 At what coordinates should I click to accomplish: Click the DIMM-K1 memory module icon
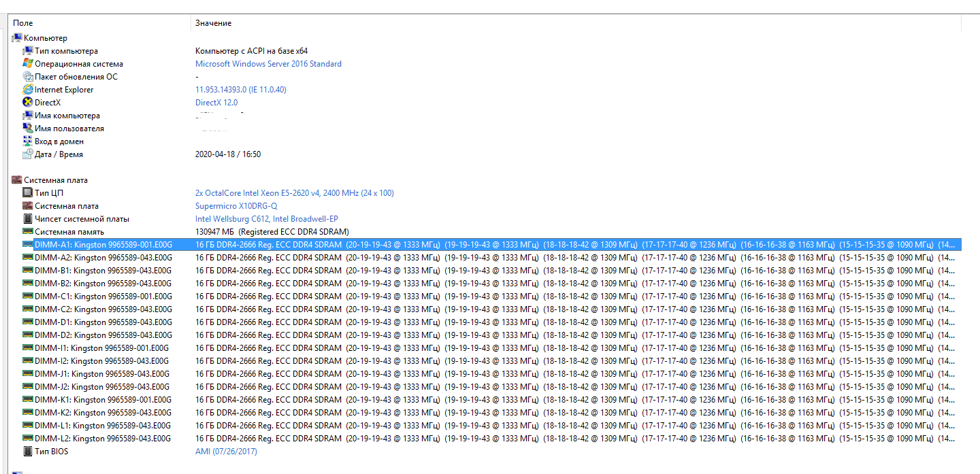[x=28, y=400]
